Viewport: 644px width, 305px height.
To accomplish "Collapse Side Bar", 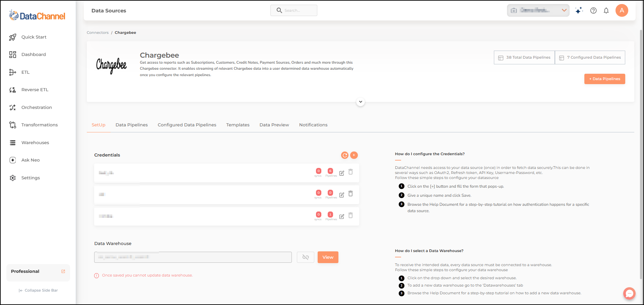I will click(x=38, y=291).
